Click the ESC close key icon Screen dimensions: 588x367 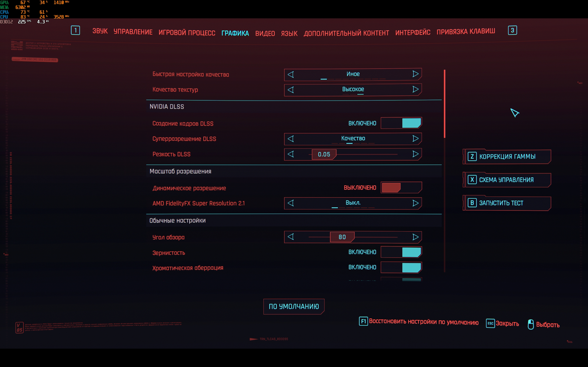pyautogui.click(x=490, y=323)
